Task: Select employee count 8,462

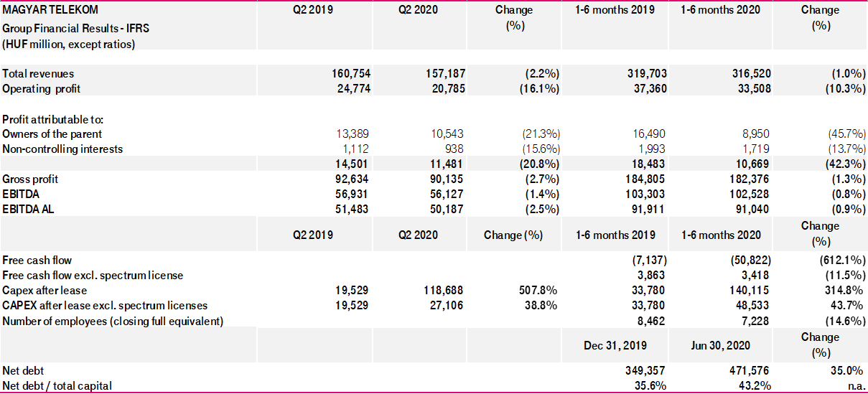Action: pos(652,321)
